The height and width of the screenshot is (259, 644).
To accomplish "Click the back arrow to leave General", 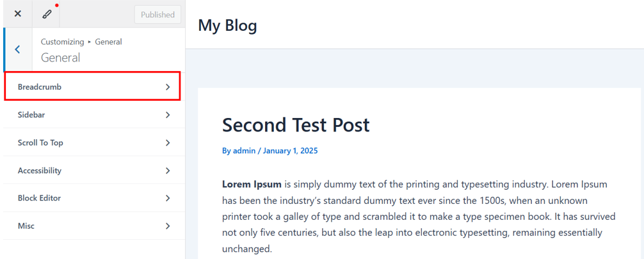I will tap(17, 49).
